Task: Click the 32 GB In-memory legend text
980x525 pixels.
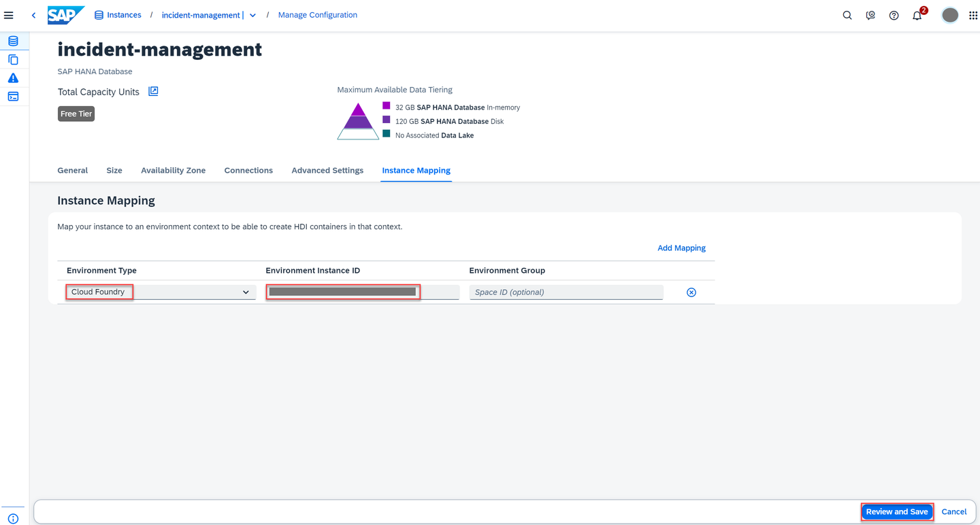Action: click(457, 107)
